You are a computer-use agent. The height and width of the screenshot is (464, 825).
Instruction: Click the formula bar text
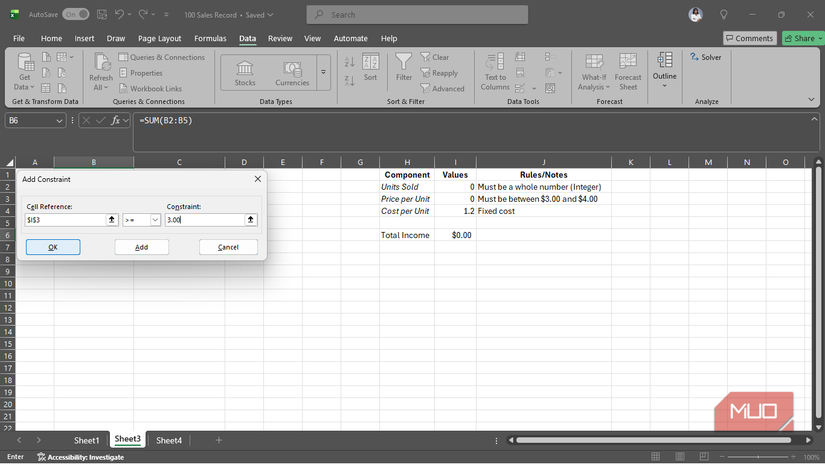[x=166, y=120]
